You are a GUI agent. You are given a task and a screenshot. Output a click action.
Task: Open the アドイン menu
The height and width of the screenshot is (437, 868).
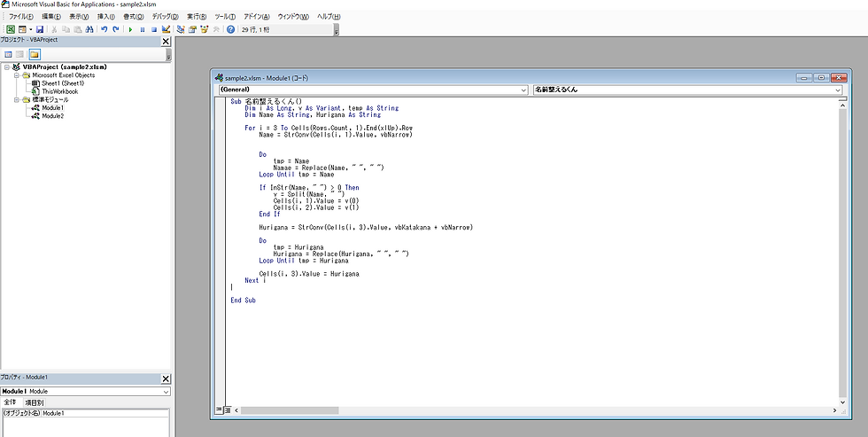[256, 17]
